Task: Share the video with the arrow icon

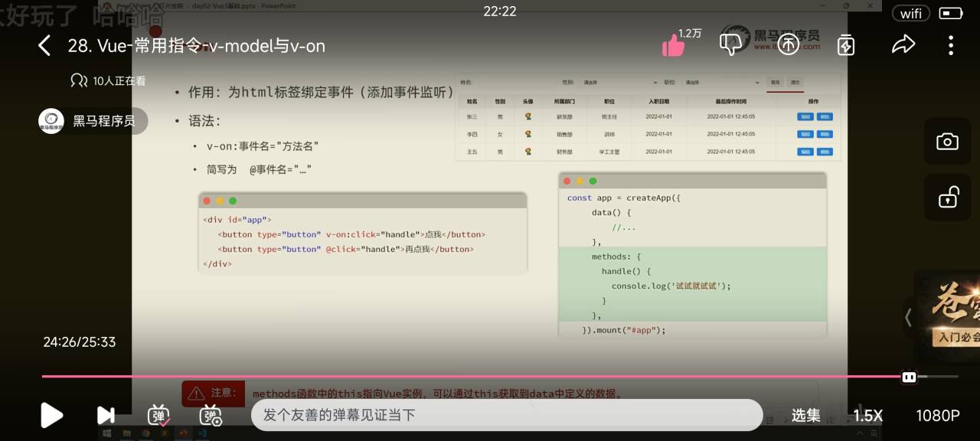Action: [x=903, y=44]
